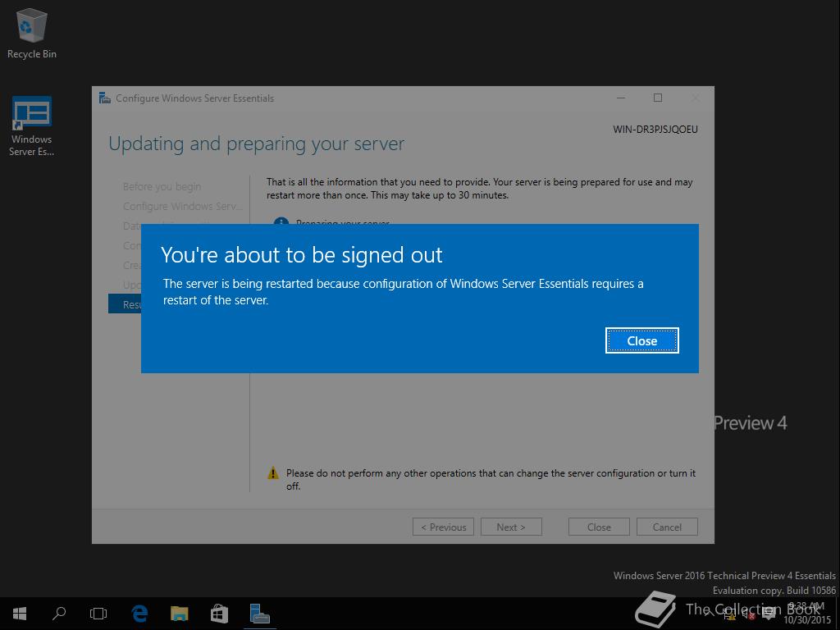This screenshot has height=630, width=840.
Task: Minimize the Configure Windows Server Essentials window
Action: click(621, 98)
